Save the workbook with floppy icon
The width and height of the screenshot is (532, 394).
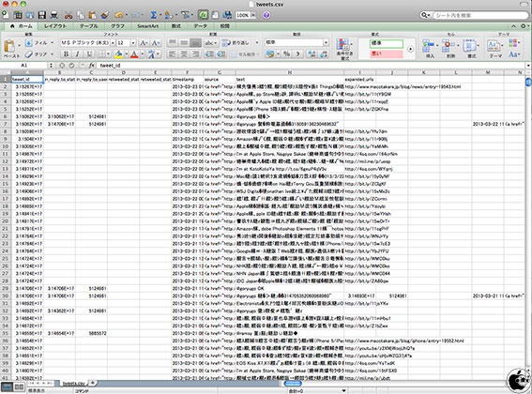pos(41,15)
